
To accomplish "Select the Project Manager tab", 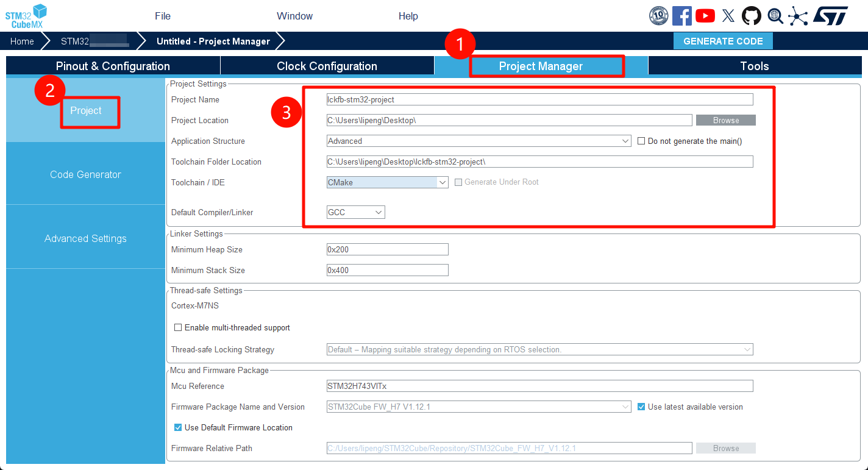I will tap(541, 66).
